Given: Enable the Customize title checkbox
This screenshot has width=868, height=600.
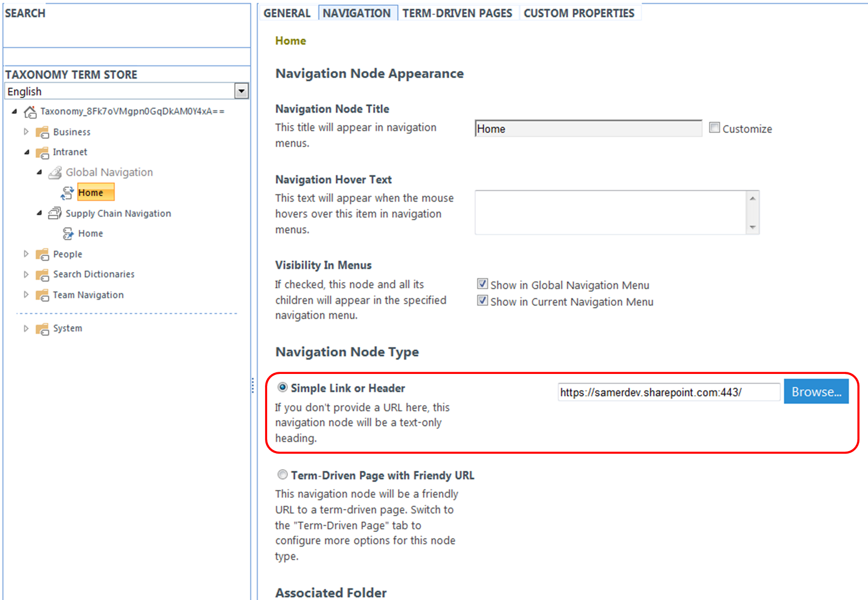Looking at the screenshot, I should (715, 128).
